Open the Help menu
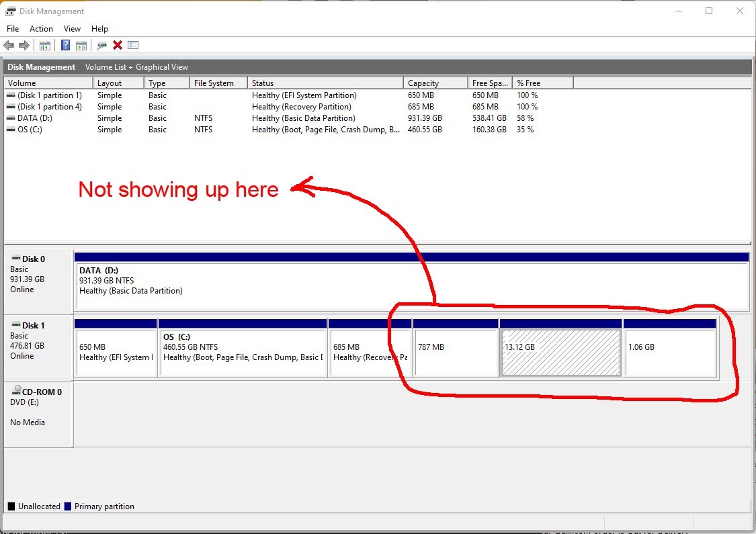Viewport: 756px width, 534px height. (x=100, y=29)
